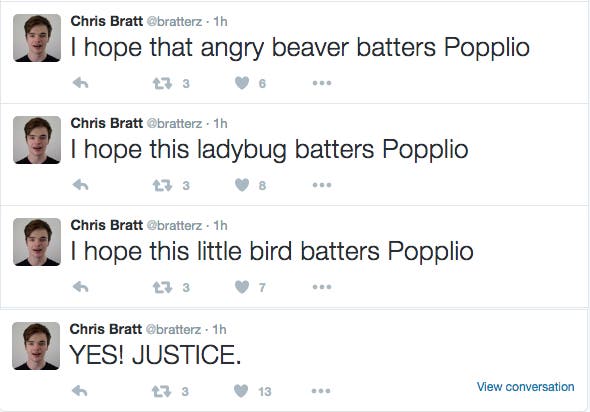Open @bratterz handle on JUSTICE tweet
The width and height of the screenshot is (590, 412).
point(173,330)
